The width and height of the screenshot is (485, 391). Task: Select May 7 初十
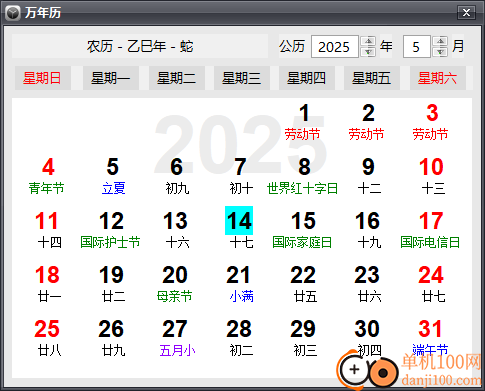tap(241, 176)
